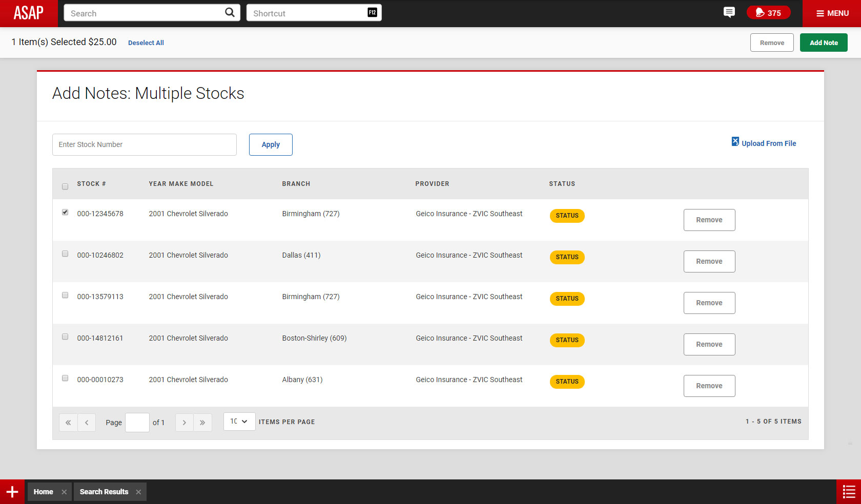Toggle the select-all header checkbox
Viewport: 861px width, 504px height.
pyautogui.click(x=65, y=186)
